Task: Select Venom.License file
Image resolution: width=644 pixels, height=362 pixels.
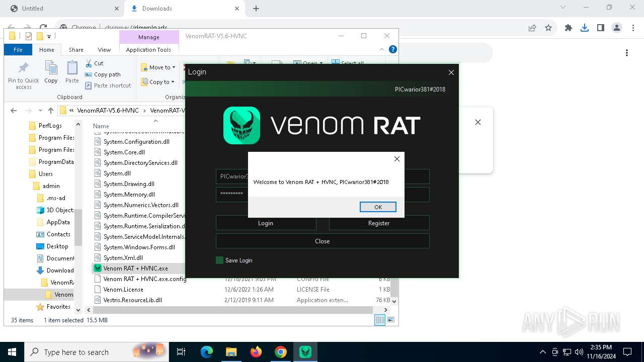Action: pyautogui.click(x=119, y=290)
